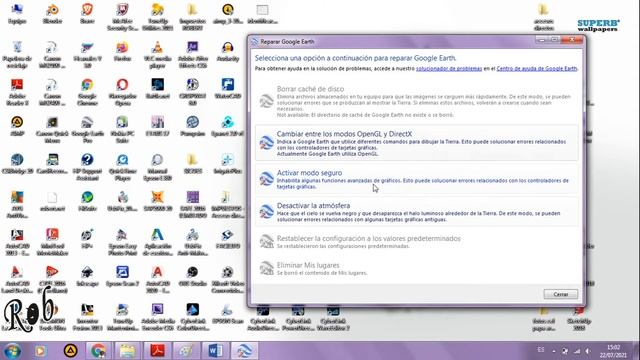Viewport: 640px width, 360px height.
Task: Select the Google Chrome desktop shortcut
Action: click(87, 93)
